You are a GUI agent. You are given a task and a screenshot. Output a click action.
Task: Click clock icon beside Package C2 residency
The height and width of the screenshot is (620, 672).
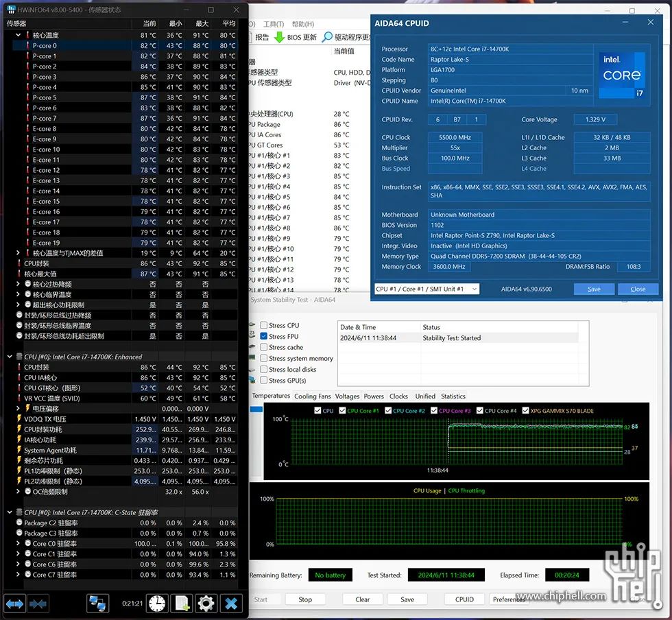(x=19, y=523)
